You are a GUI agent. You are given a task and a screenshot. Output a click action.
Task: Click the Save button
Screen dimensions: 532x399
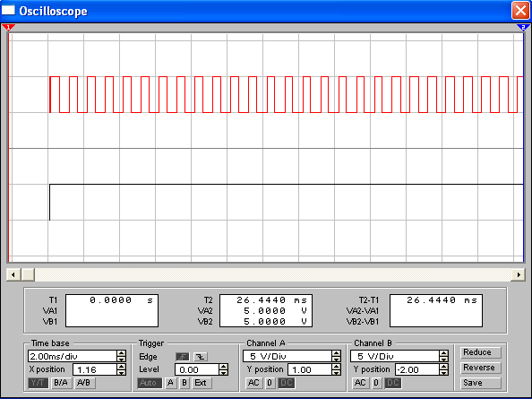pyautogui.click(x=480, y=383)
